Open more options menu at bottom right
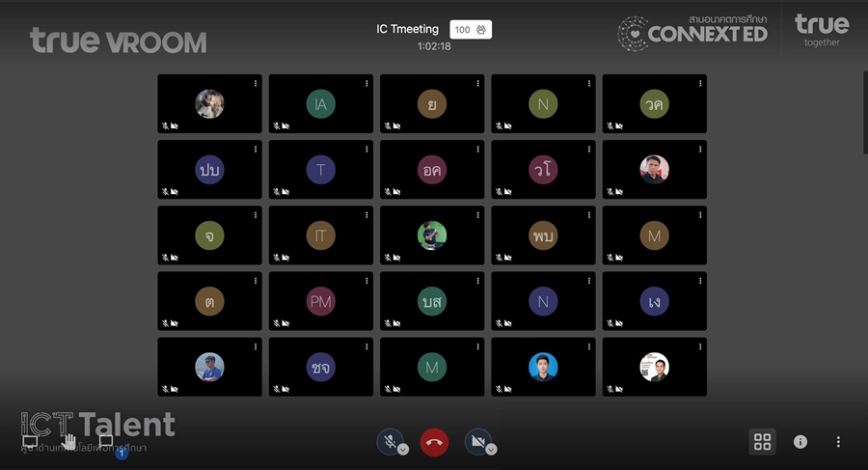This screenshot has height=470, width=868. click(x=838, y=442)
